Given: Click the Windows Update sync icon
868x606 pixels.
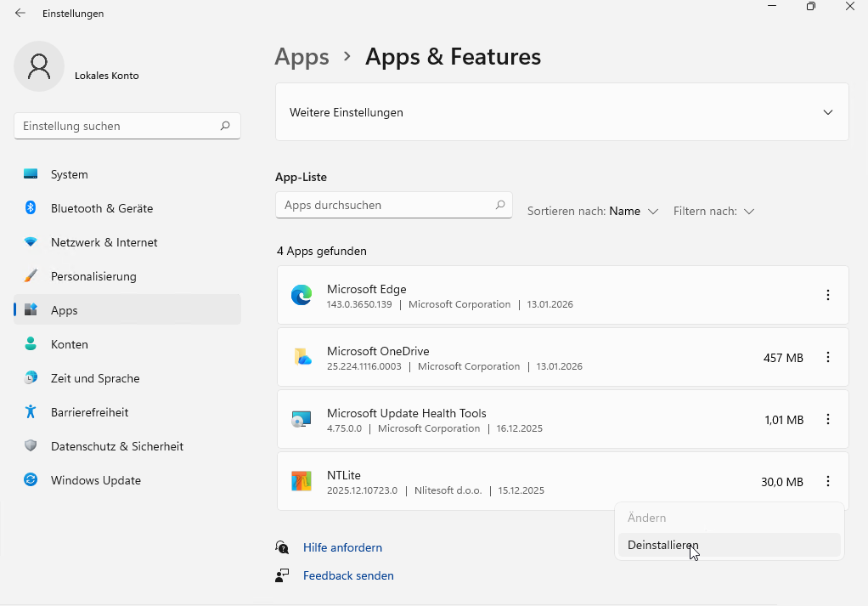Looking at the screenshot, I should click(31, 479).
